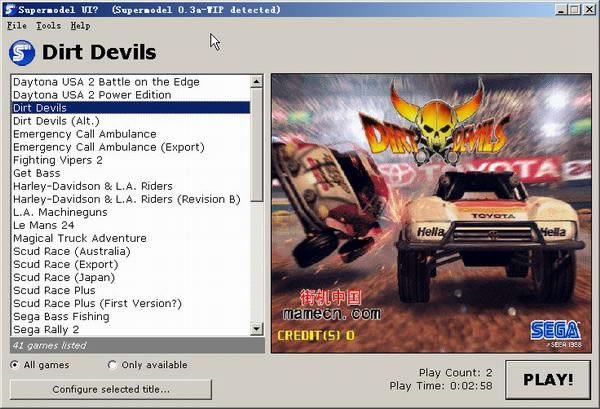
Task: Click the Supermodel logo icon beside the title
Action: (22, 52)
